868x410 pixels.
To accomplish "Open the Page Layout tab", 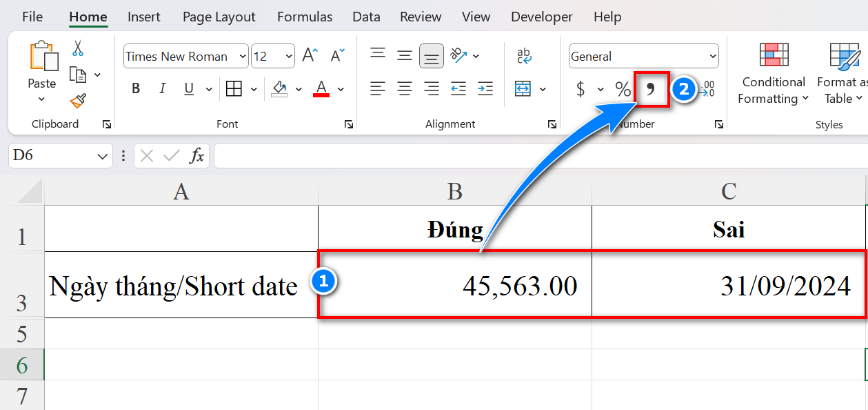I will click(x=219, y=17).
